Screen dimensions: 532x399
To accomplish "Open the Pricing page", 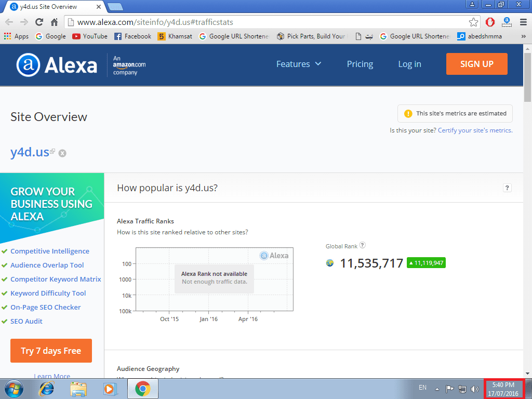I will (x=360, y=64).
